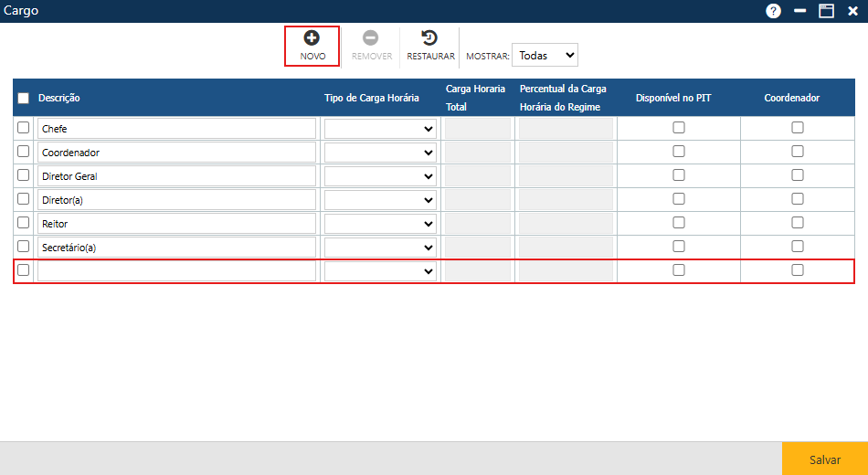The width and height of the screenshot is (868, 475).
Task: Click the NOVO plus icon
Action: [312, 37]
